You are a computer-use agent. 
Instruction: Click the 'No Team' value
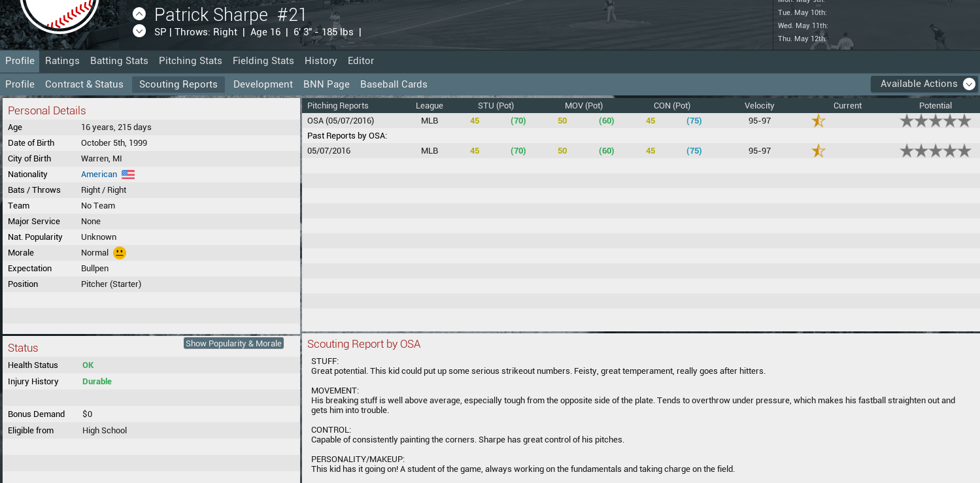98,206
